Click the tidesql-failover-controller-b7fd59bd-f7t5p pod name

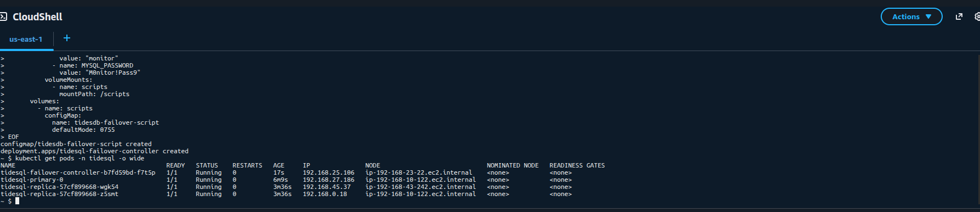coord(78,172)
